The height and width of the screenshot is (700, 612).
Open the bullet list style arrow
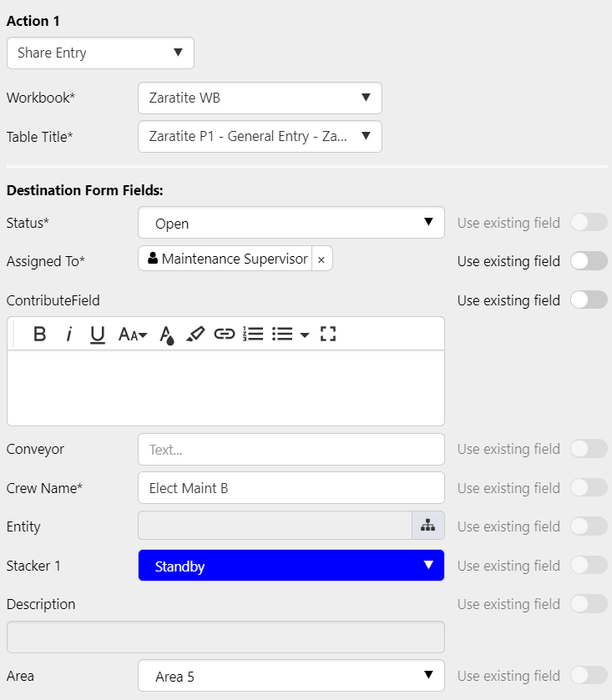[x=304, y=335]
